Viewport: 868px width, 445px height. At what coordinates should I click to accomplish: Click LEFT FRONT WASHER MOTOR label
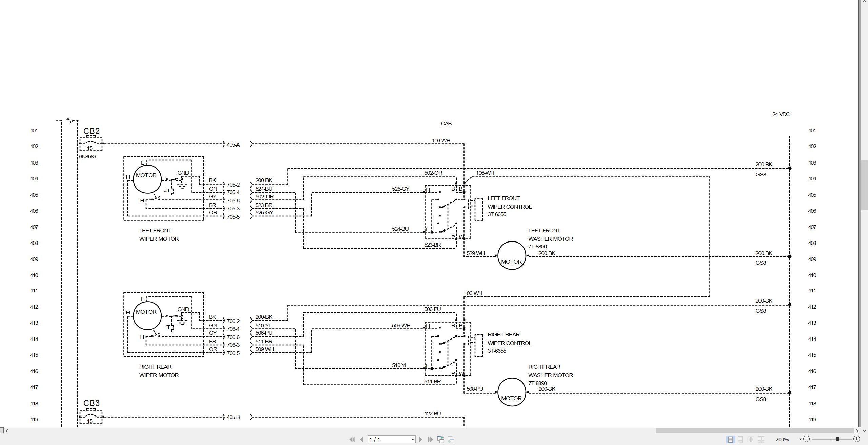click(551, 235)
